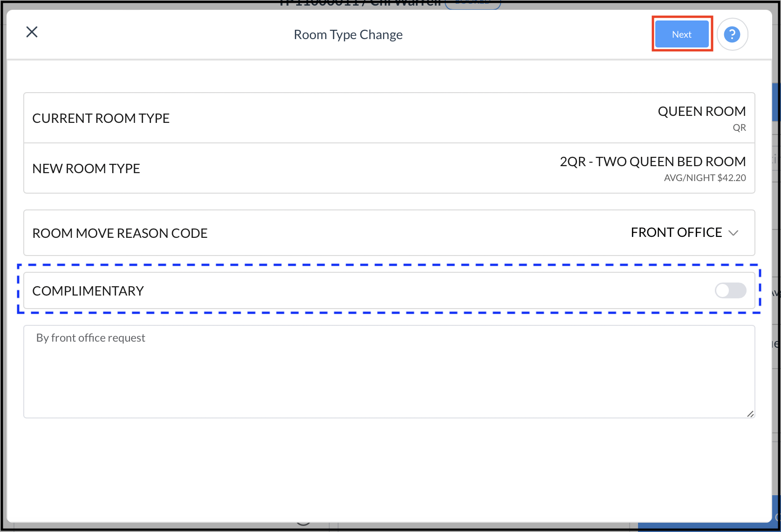Click the BOOKED status label behind dialog
The image size is (781, 532).
pyautogui.click(x=472, y=3)
